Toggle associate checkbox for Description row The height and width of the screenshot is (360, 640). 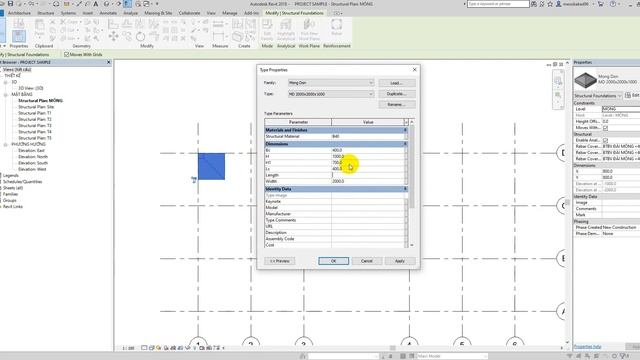tap(406, 233)
